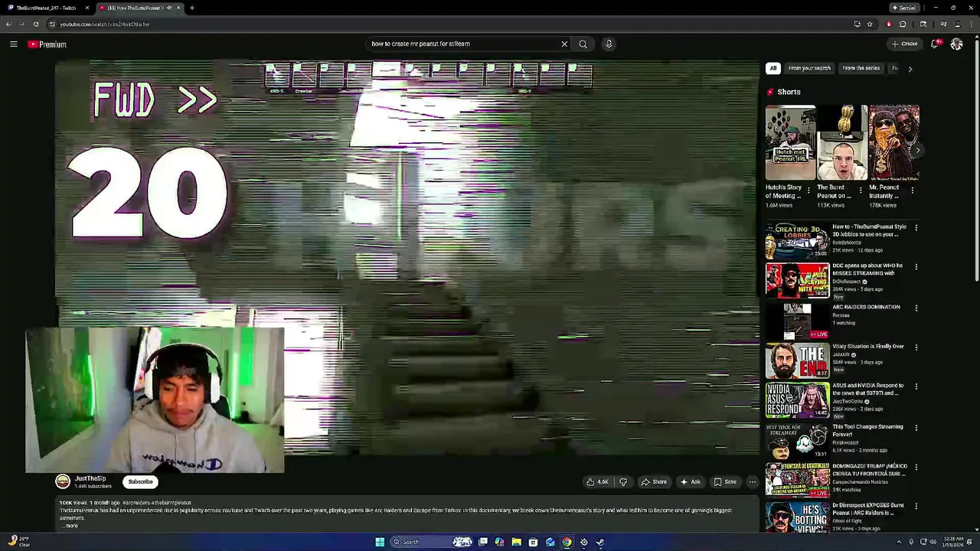Open taskbar clock and date
This screenshot has width=980, height=551.
click(x=953, y=542)
